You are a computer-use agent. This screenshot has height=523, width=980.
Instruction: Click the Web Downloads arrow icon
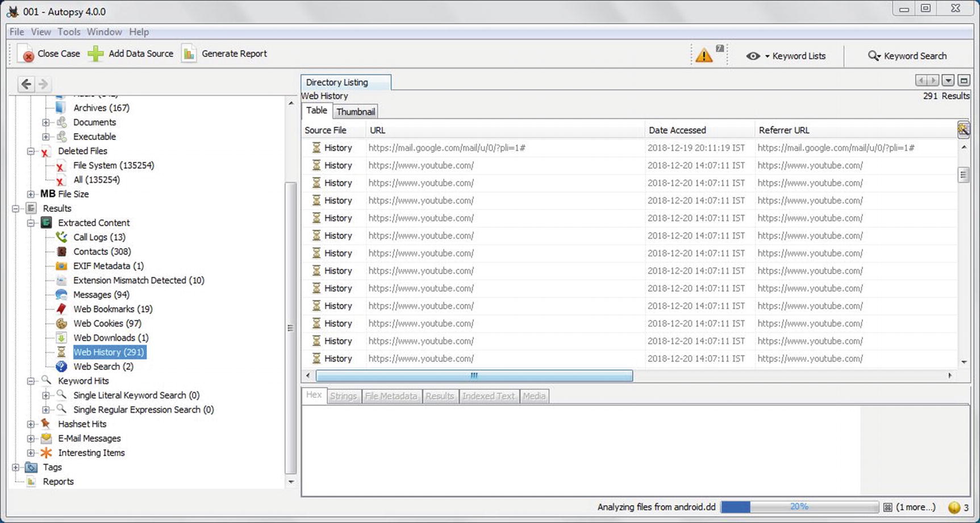[61, 337]
